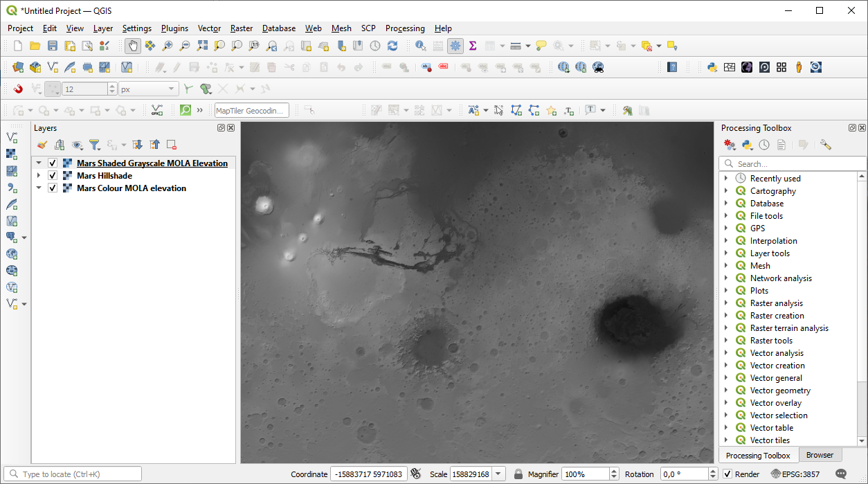868x484 pixels.
Task: Uncheck Mars Colour MOLA elevation layer visibility
Action: point(53,188)
